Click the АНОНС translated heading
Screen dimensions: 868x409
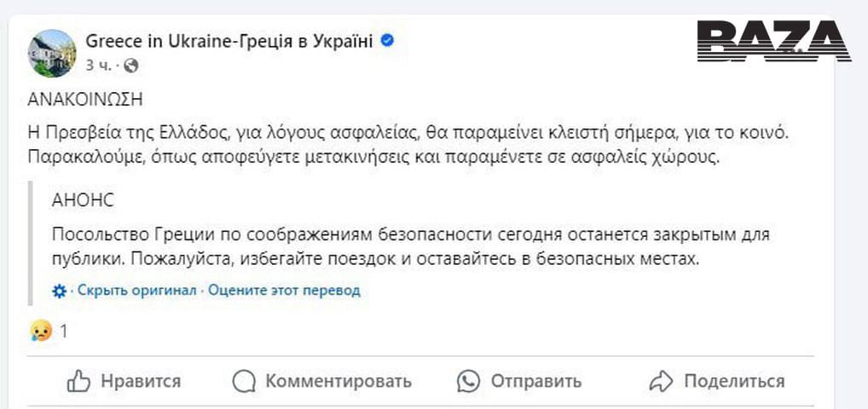[83, 200]
